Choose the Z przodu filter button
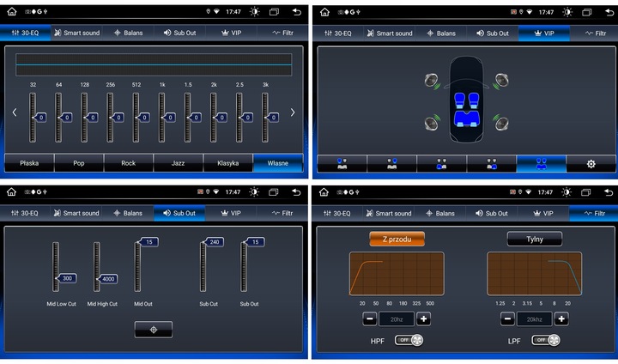This screenshot has width=618, height=364. (397, 239)
